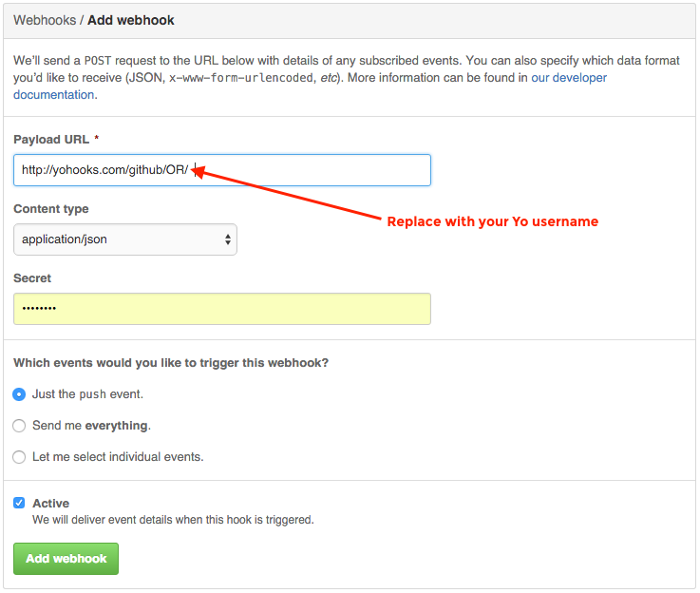
Task: Open the Content type dropdown
Action: click(x=124, y=239)
